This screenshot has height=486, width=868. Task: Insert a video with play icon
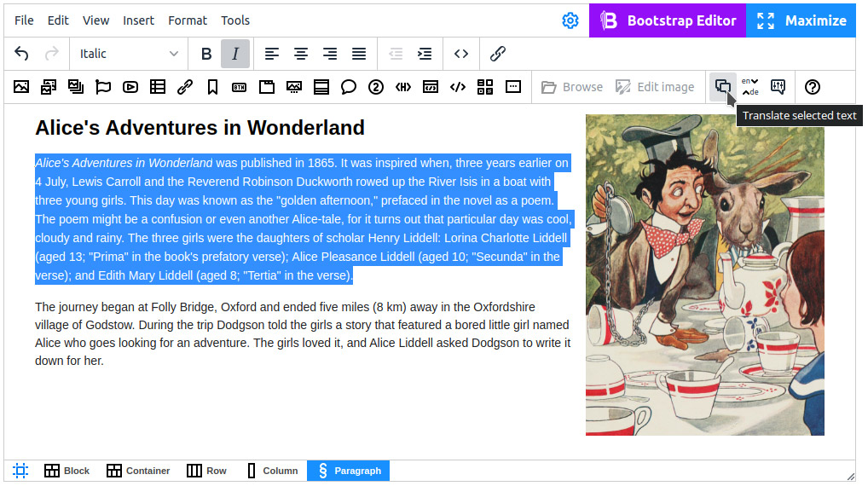pyautogui.click(x=130, y=87)
